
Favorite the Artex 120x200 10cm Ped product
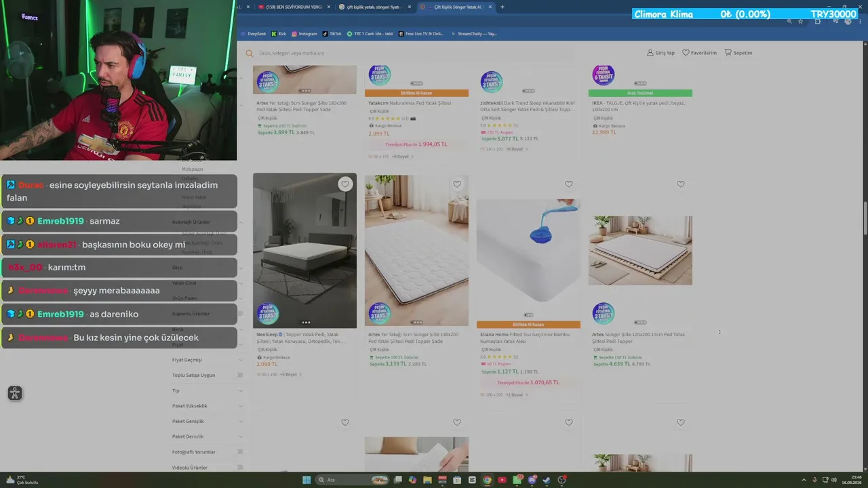pos(681,184)
